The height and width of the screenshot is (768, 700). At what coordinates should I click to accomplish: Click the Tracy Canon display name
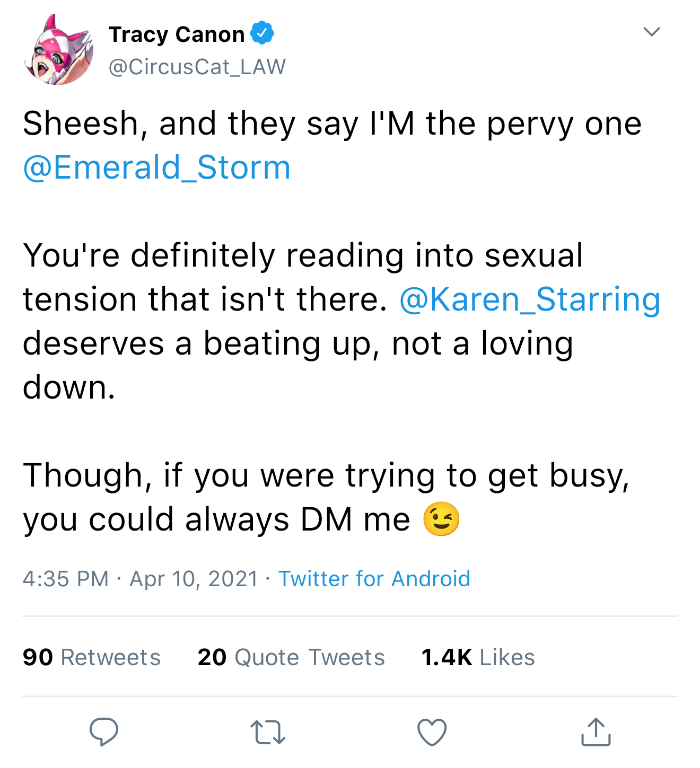[x=177, y=34]
